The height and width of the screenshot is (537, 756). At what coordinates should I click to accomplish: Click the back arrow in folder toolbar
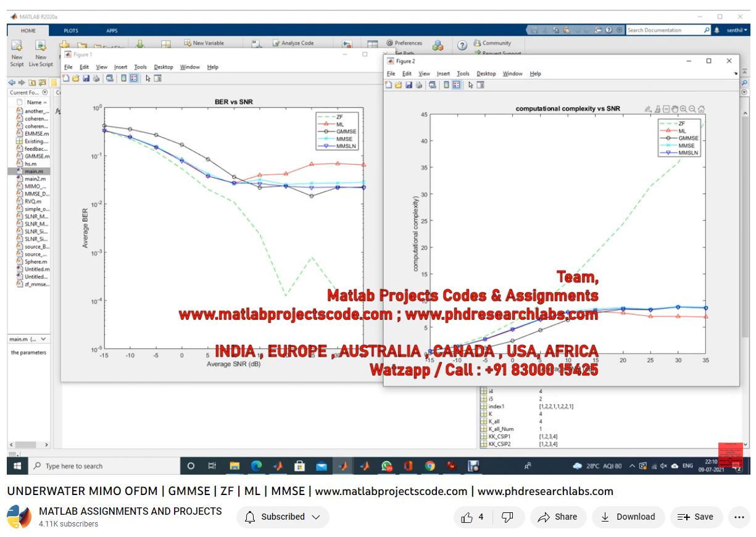coord(12,82)
